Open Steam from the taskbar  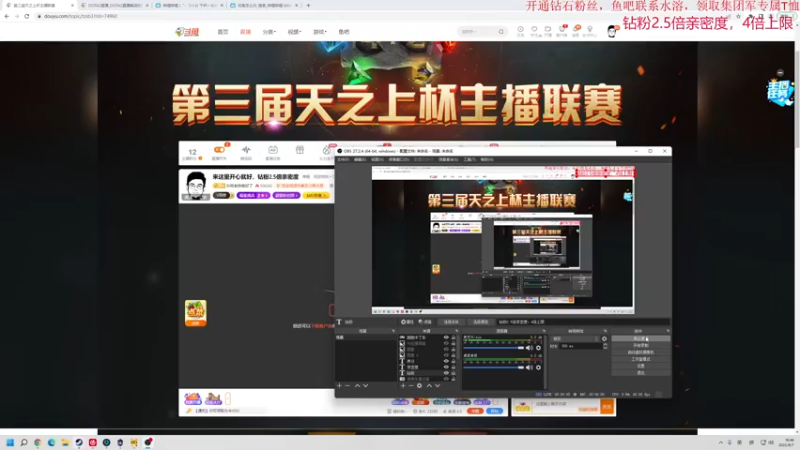pos(79,442)
